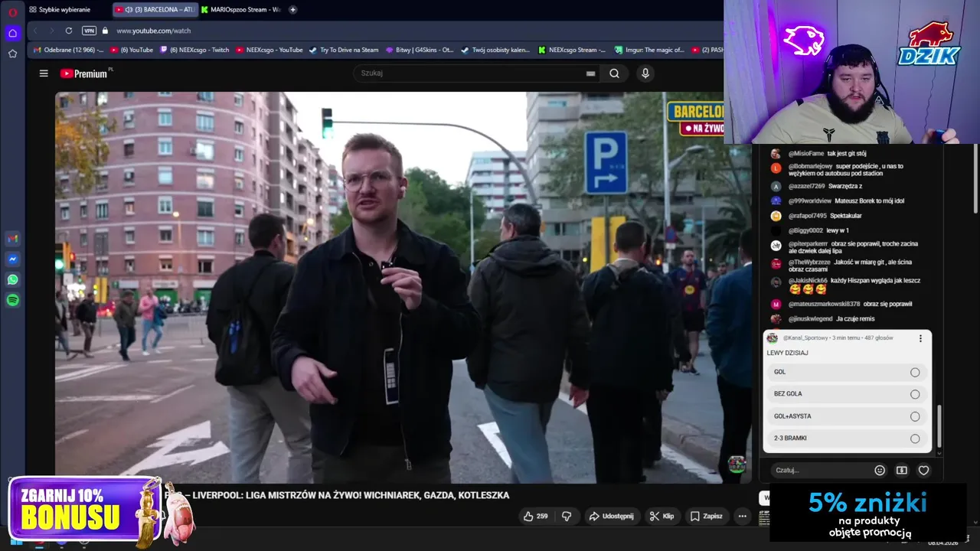Image resolution: width=980 pixels, height=551 pixels.
Task: Open the Opera menu logo
Action: pyautogui.click(x=12, y=11)
